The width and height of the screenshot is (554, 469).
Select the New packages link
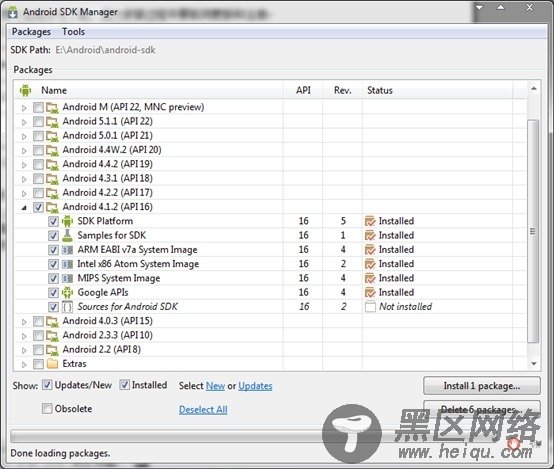click(215, 386)
